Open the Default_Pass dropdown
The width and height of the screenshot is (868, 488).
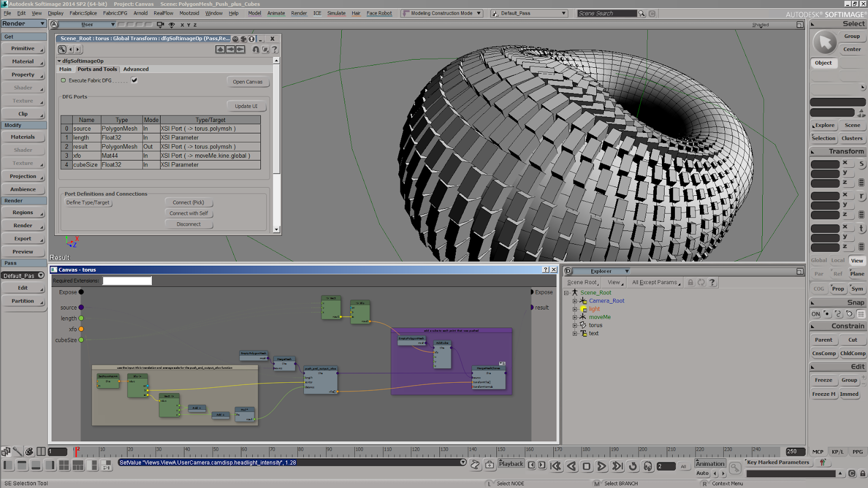click(x=529, y=13)
